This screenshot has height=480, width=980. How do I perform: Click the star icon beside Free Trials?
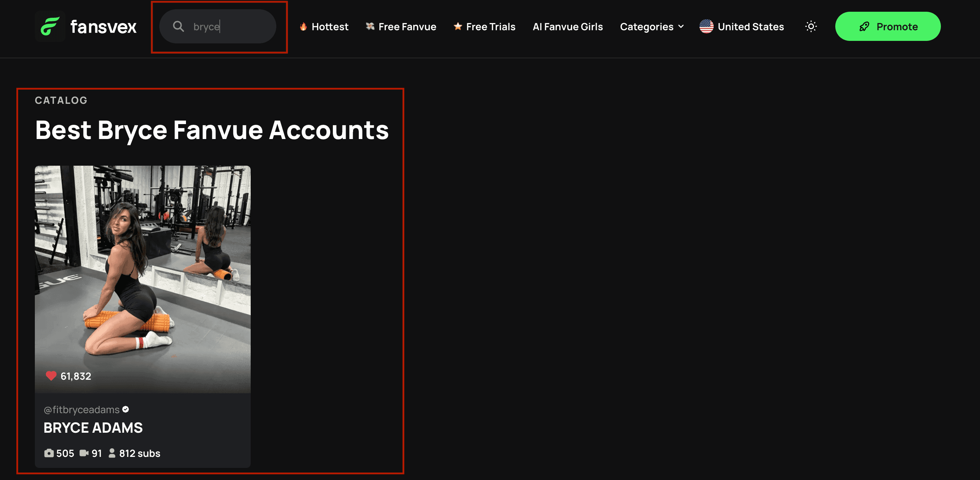coord(458,26)
